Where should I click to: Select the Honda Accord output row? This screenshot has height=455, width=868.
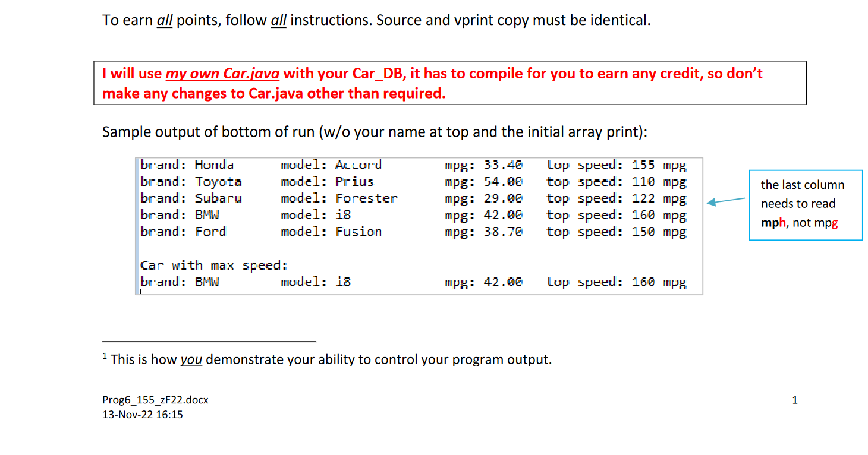click(410, 165)
